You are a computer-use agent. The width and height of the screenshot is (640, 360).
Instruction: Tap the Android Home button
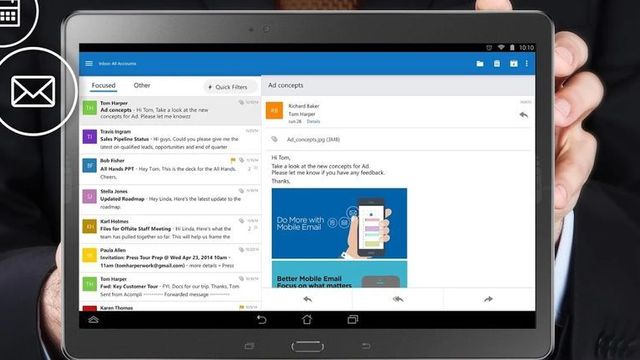coord(307,319)
